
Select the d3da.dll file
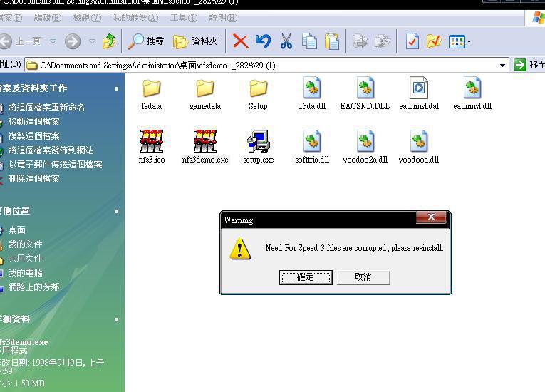point(312,94)
